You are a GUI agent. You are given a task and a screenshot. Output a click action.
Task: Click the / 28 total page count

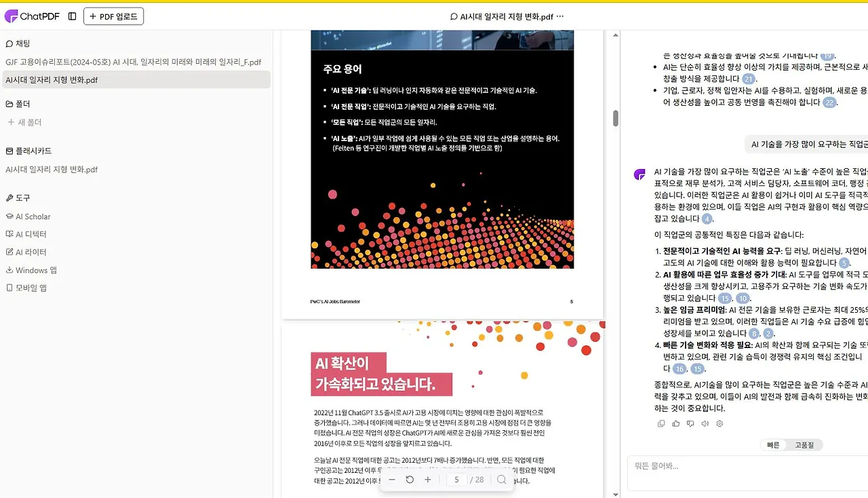pos(477,480)
